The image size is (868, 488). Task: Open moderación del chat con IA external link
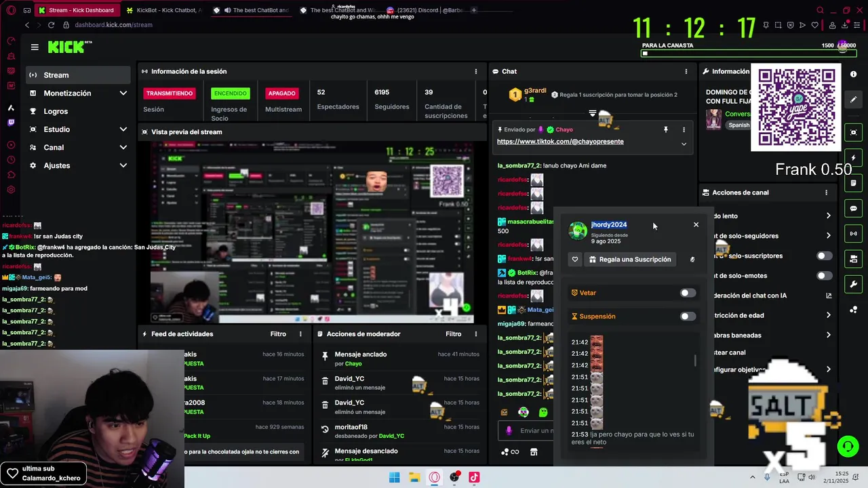(828, 296)
